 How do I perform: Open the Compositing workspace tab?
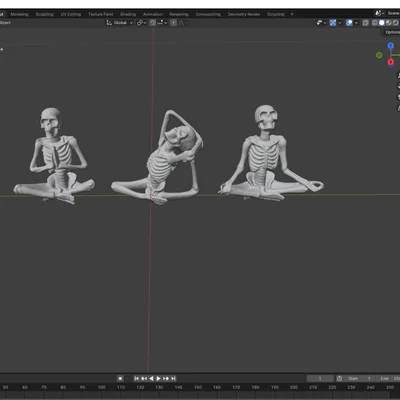point(208,14)
